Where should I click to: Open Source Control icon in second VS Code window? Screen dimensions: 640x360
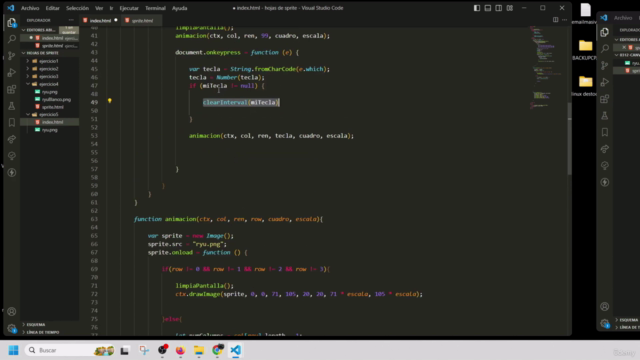point(604,65)
